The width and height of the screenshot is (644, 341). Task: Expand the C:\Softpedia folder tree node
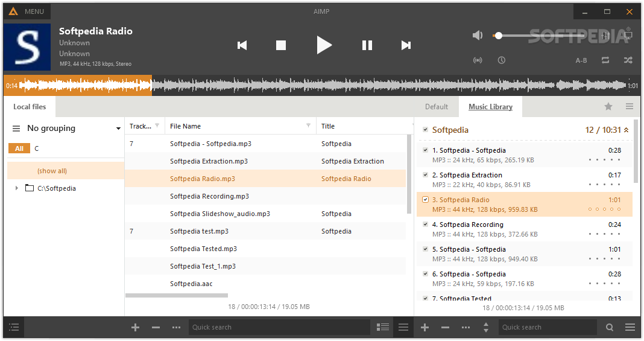pos(16,188)
